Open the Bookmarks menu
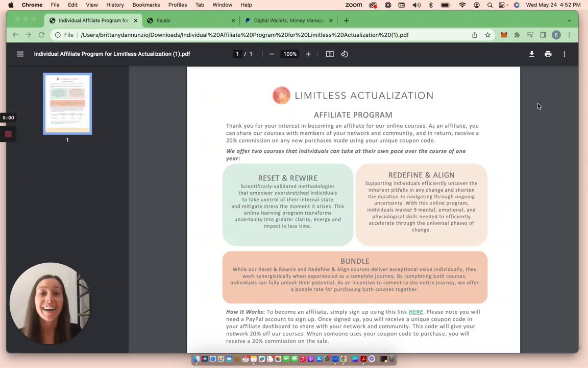 tap(146, 5)
